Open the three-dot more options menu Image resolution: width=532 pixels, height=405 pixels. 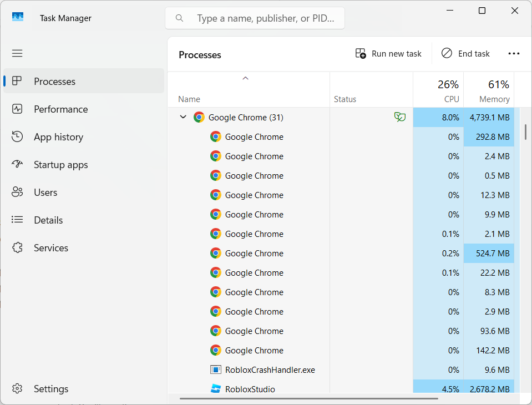[514, 54]
